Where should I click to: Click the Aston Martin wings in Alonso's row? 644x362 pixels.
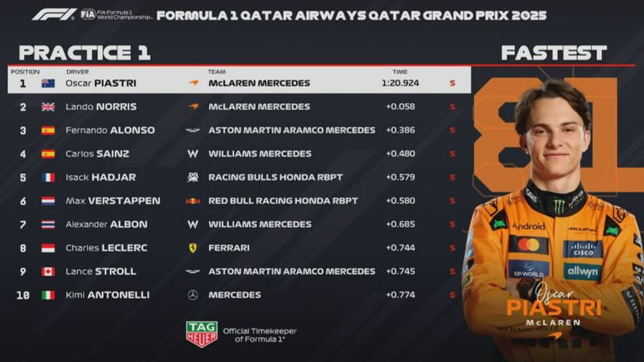[x=193, y=131]
